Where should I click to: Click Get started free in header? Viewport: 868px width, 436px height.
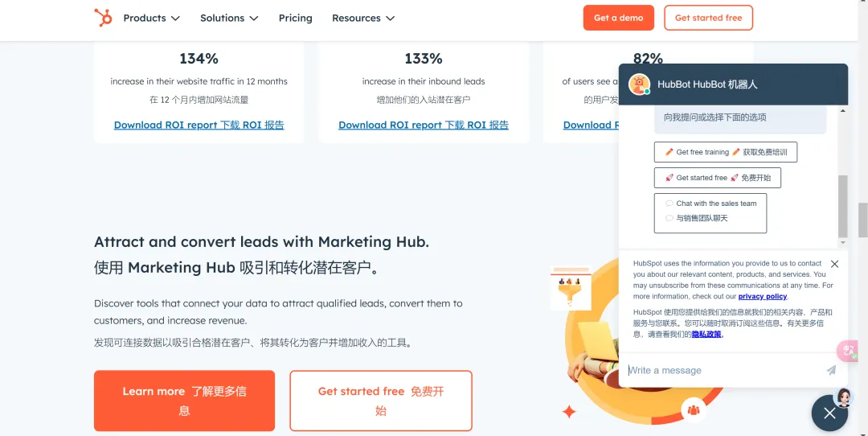pos(708,18)
